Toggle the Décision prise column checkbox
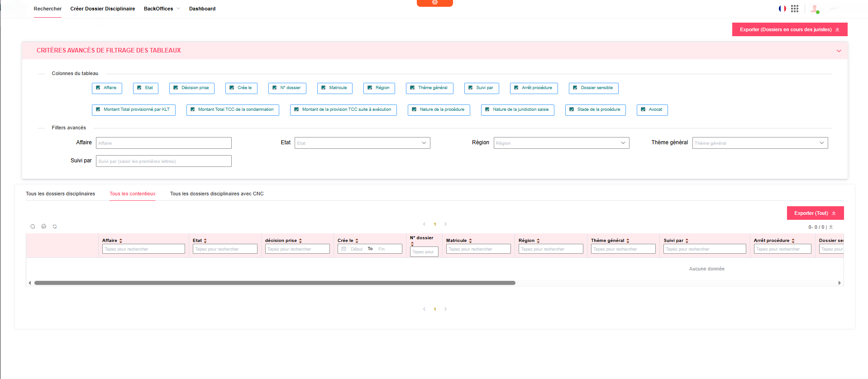The width and height of the screenshot is (868, 379). tap(176, 88)
